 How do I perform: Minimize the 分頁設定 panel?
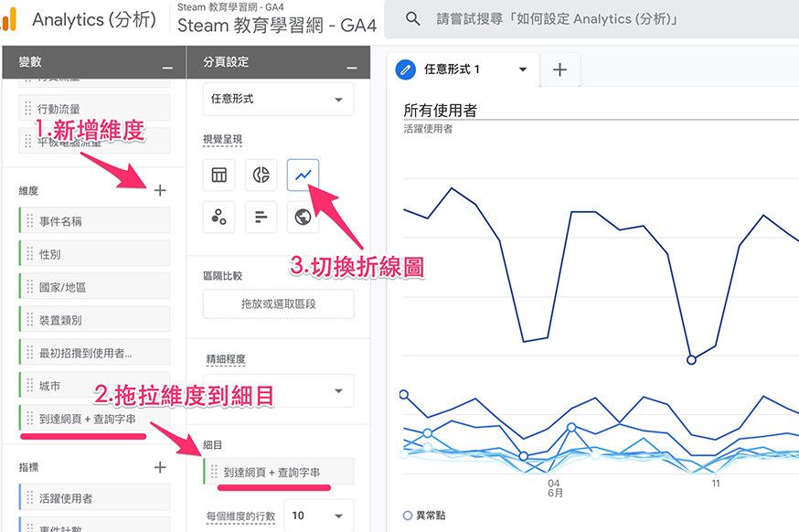tap(352, 68)
